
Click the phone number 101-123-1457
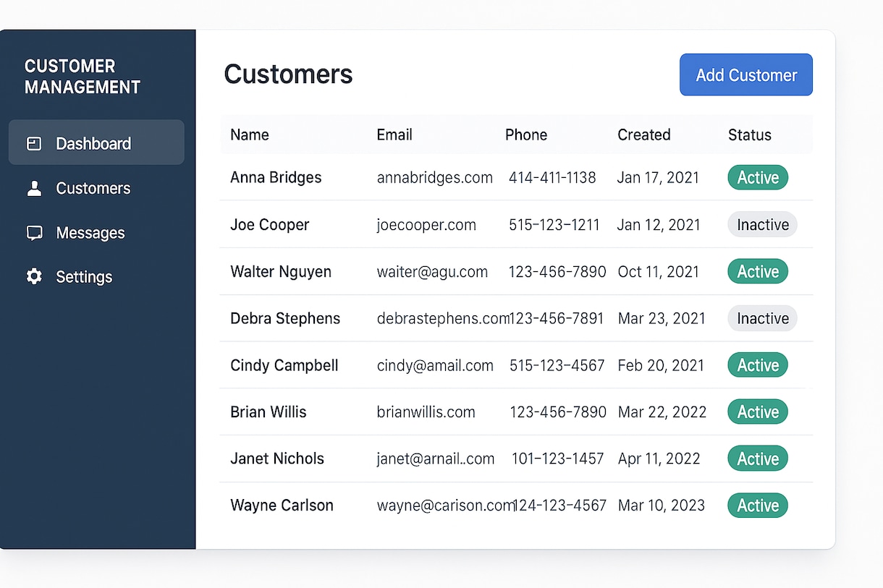point(557,459)
